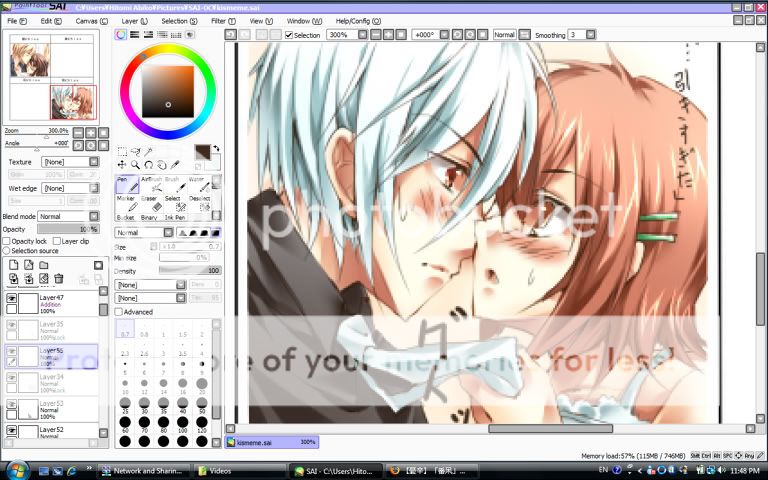The height and width of the screenshot is (480, 768).
Task: Create a new layer set folder
Action: (44, 265)
